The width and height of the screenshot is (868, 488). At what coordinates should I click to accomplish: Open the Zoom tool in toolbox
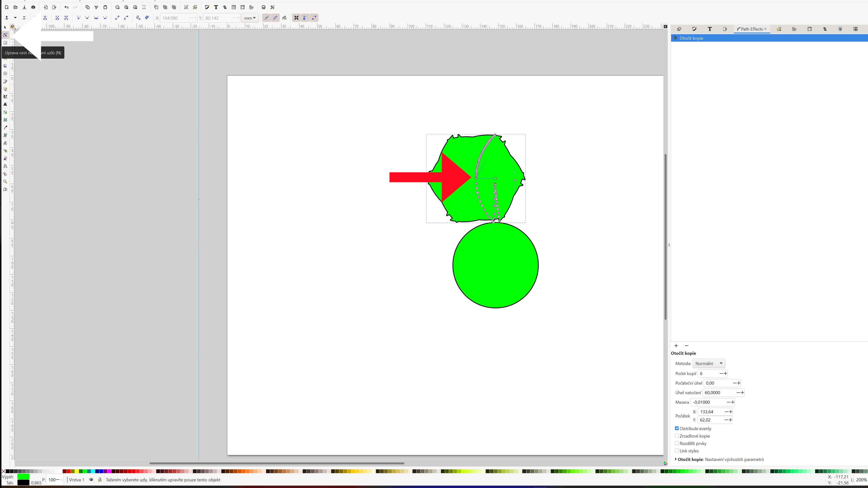5,182
